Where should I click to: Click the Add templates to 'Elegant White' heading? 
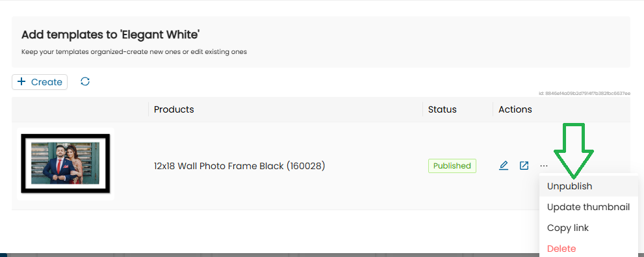tap(110, 34)
